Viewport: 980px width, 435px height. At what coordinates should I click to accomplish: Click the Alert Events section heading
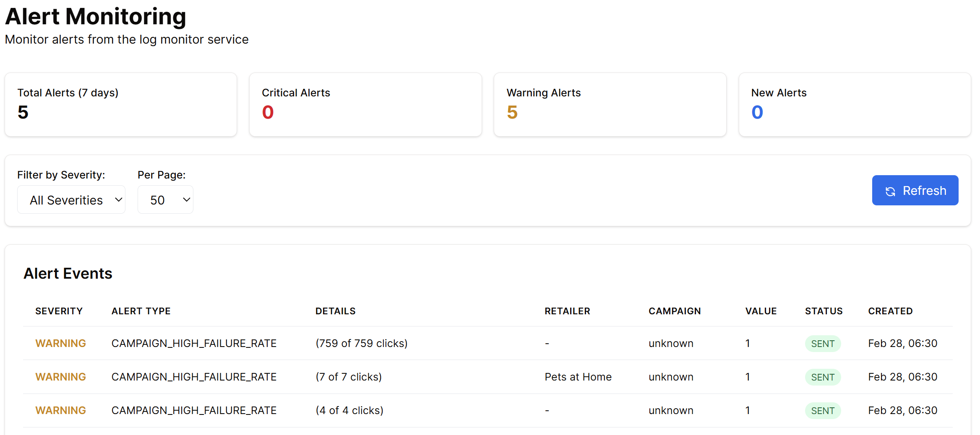pyautogui.click(x=68, y=273)
